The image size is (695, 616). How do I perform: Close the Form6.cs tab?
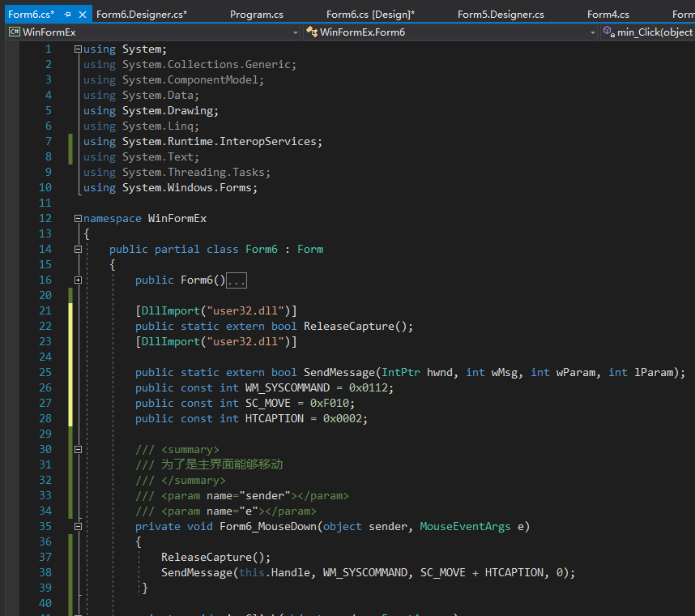coord(83,15)
